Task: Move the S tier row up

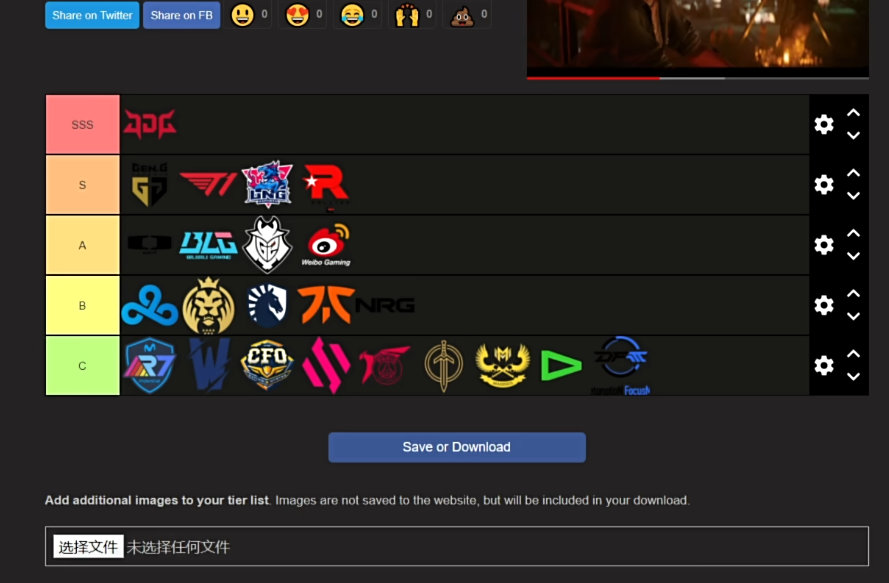Action: [x=853, y=173]
